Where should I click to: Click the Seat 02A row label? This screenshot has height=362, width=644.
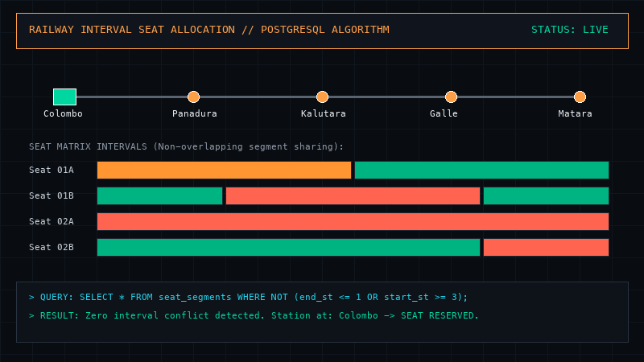pos(52,222)
